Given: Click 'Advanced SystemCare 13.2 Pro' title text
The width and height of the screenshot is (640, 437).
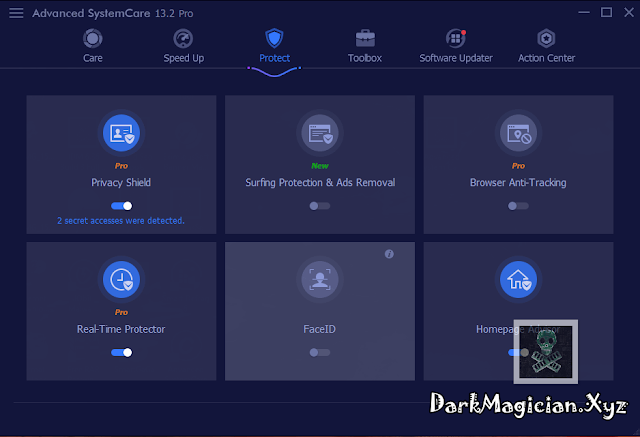Looking at the screenshot, I should point(113,13).
